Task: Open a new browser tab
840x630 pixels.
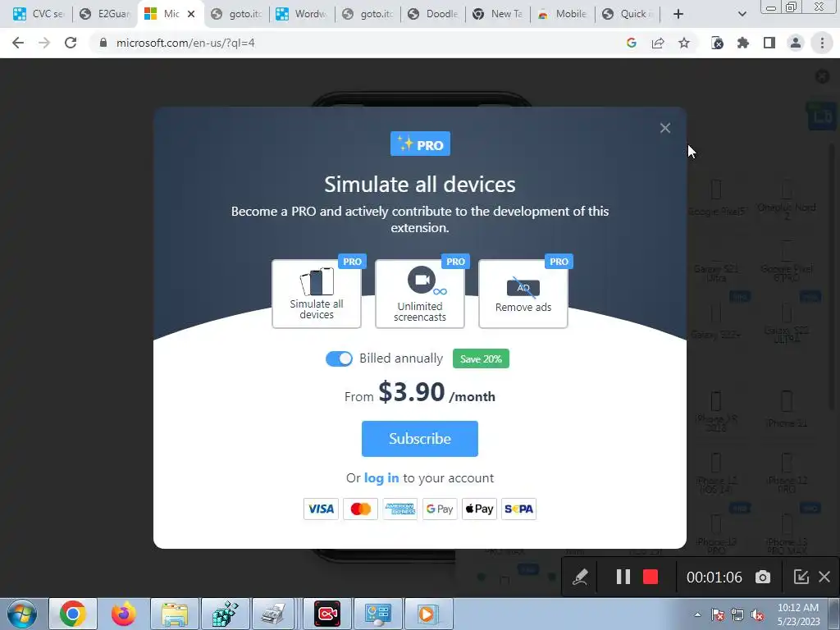Action: 678,14
